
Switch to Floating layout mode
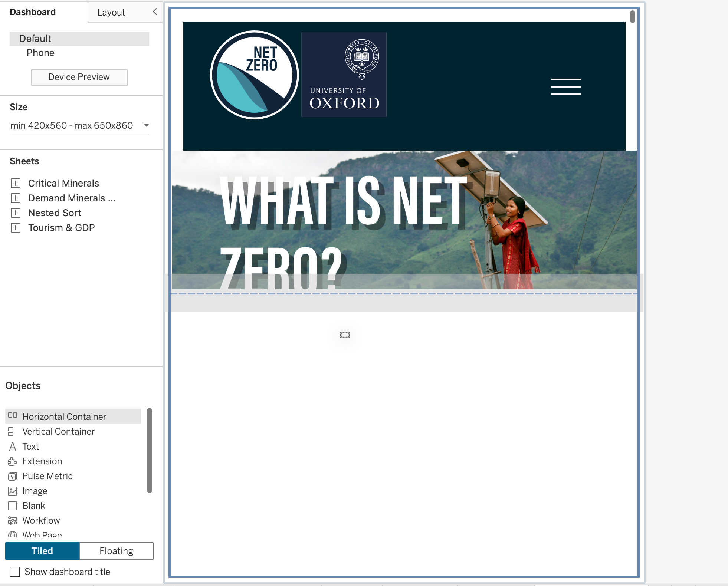[x=117, y=551]
